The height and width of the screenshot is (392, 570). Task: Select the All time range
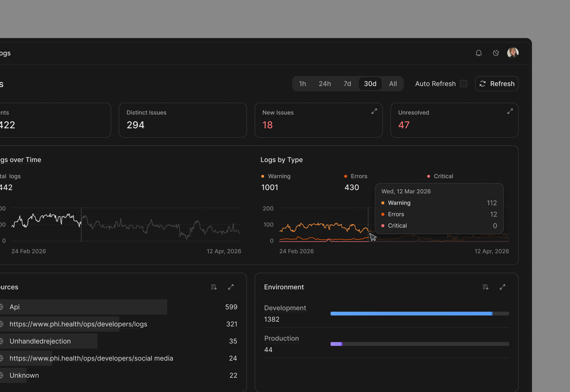point(393,84)
